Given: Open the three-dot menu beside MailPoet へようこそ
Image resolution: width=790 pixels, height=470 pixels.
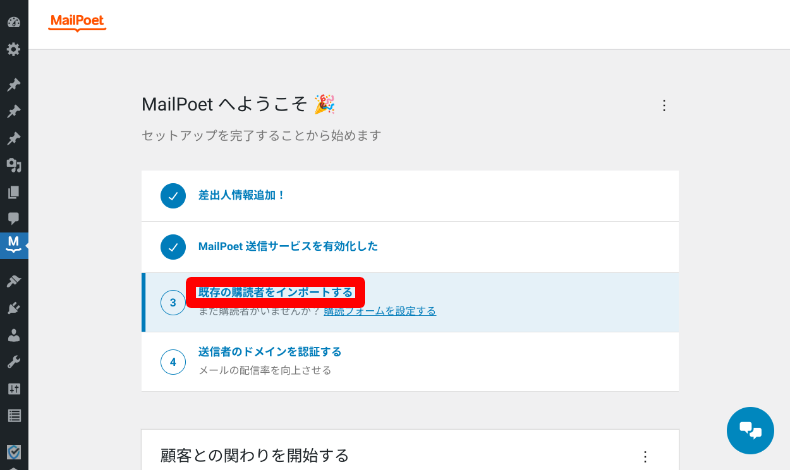Looking at the screenshot, I should pyautogui.click(x=664, y=105).
